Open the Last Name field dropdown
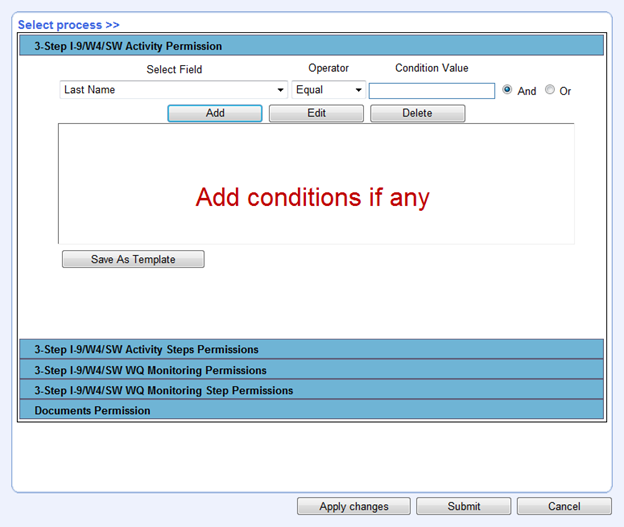This screenshot has height=527, width=624. click(x=174, y=90)
